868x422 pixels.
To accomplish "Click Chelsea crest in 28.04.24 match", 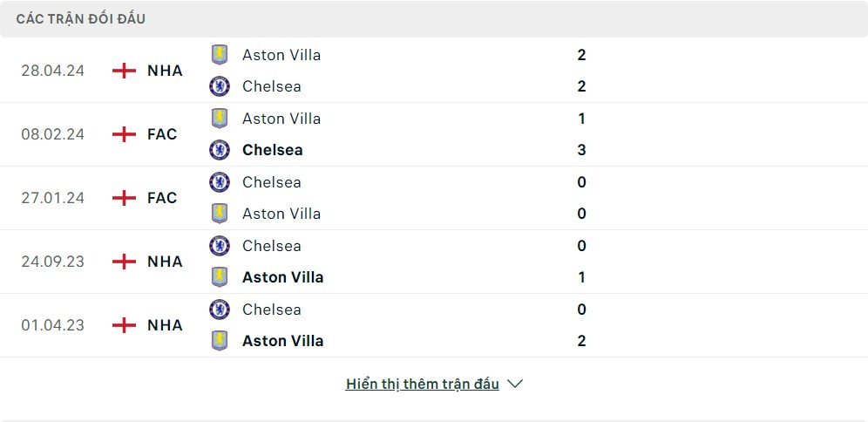I will tap(220, 85).
